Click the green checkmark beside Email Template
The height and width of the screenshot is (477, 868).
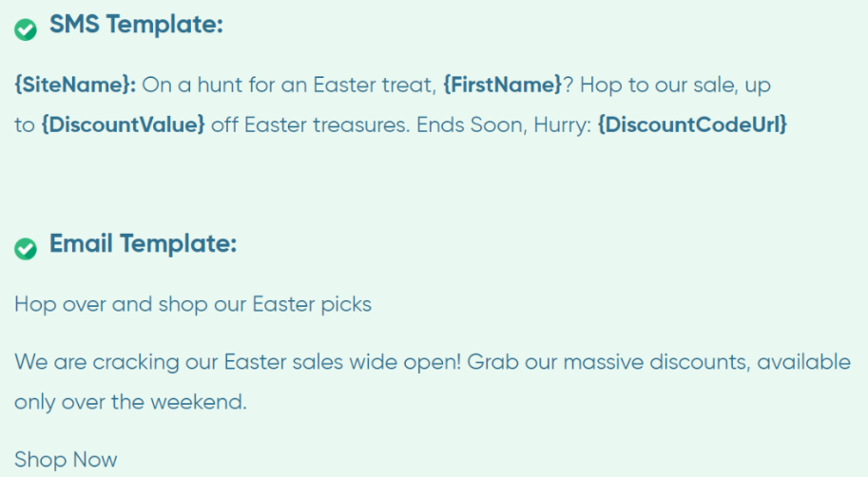coord(26,249)
